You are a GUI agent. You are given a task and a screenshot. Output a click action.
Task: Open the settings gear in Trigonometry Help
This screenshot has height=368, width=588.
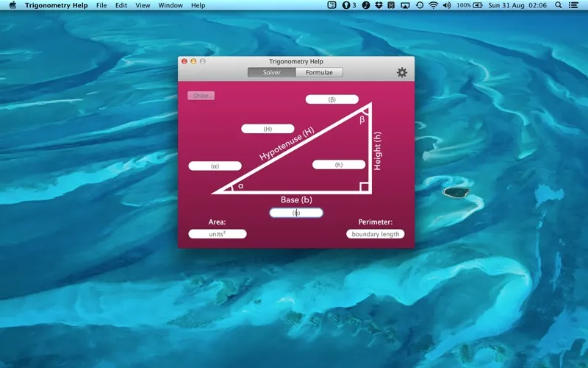click(x=401, y=73)
